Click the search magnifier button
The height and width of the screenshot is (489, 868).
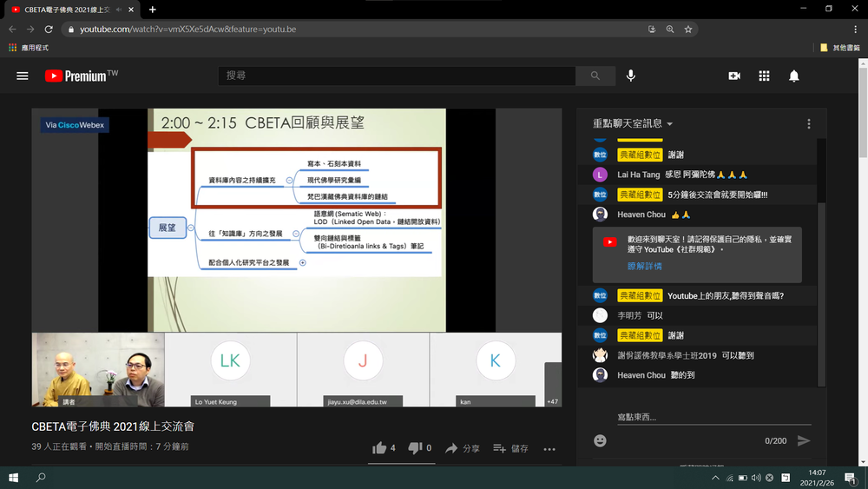pos(595,76)
